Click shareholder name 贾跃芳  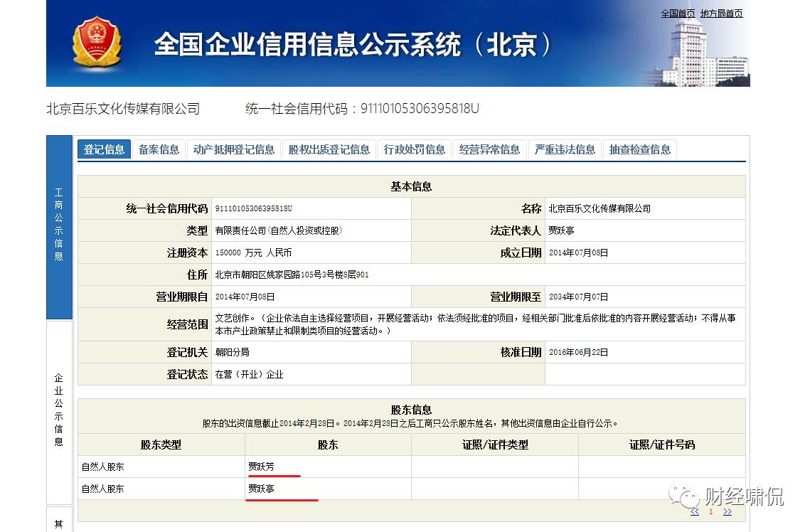coord(262,467)
